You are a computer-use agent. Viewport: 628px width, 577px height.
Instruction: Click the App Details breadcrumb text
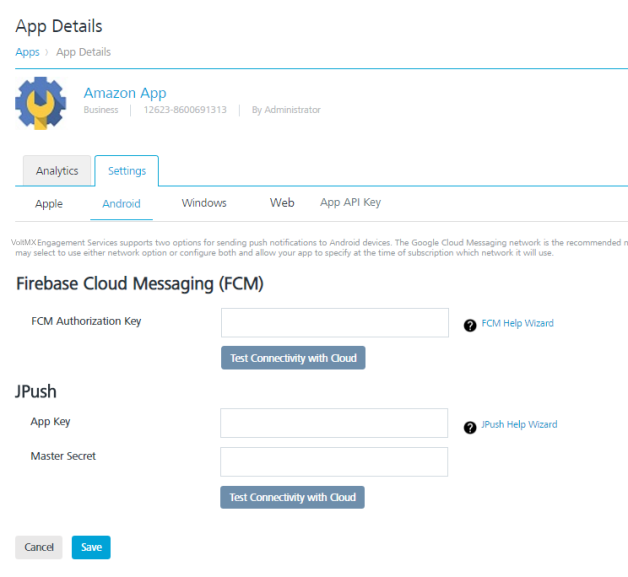(x=83, y=52)
